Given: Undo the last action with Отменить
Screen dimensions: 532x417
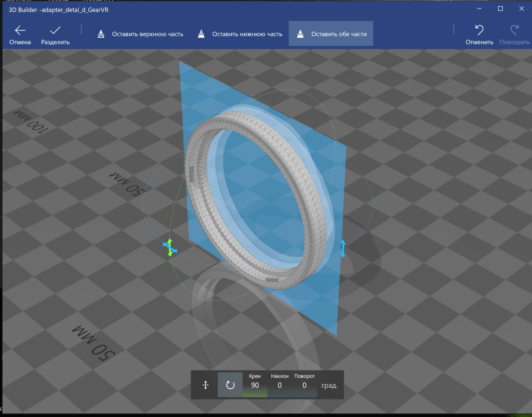Looking at the screenshot, I should (479, 34).
